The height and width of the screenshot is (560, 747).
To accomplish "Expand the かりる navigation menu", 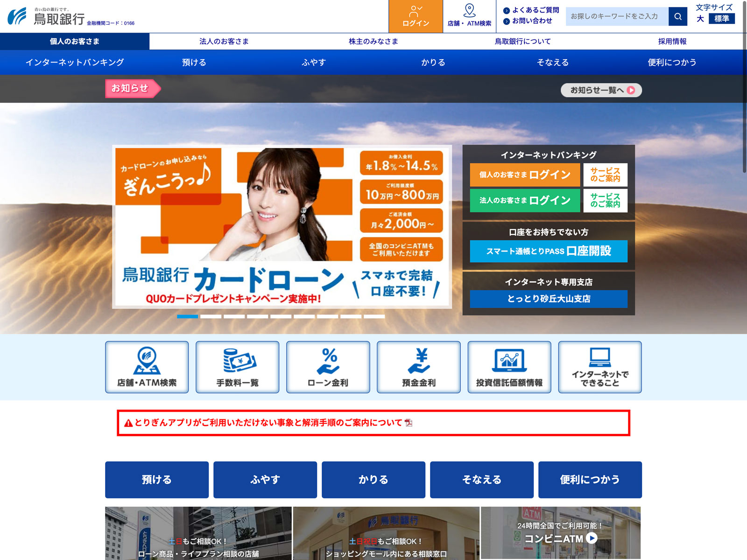I will (433, 62).
